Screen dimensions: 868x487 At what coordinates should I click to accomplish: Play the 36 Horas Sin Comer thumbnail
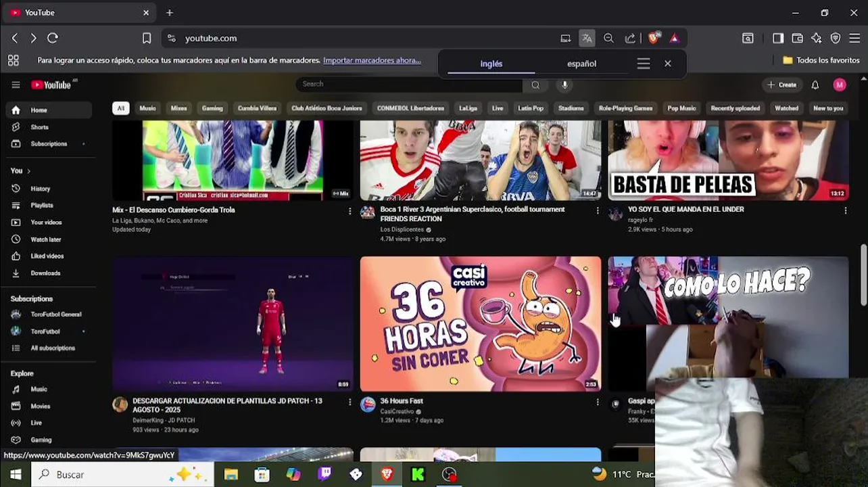[x=480, y=324]
